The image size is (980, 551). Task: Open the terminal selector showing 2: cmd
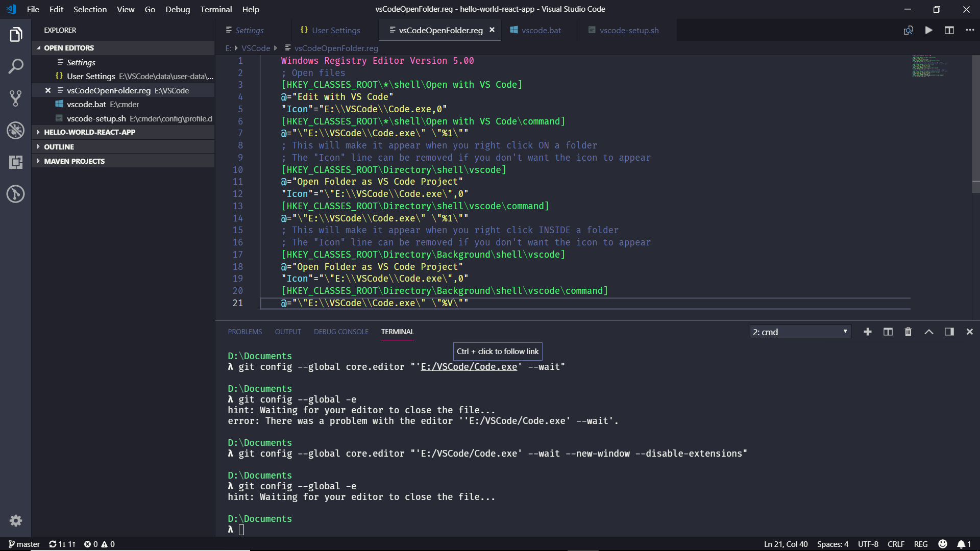[x=800, y=332]
